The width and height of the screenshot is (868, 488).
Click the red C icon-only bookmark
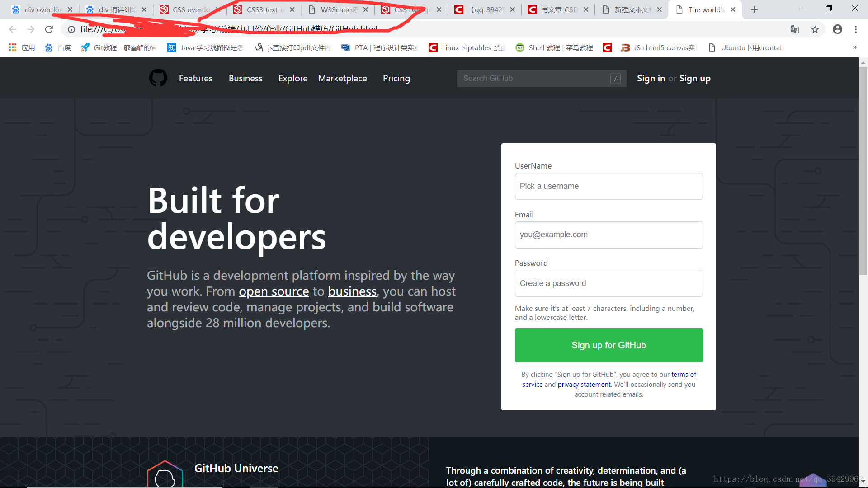click(x=607, y=47)
